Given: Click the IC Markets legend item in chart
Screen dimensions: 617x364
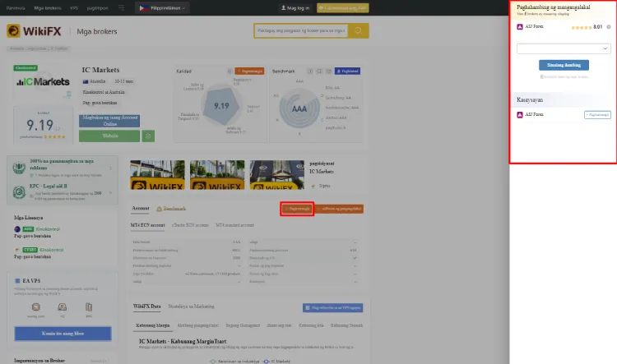Looking at the screenshot, I should click(x=276, y=362).
